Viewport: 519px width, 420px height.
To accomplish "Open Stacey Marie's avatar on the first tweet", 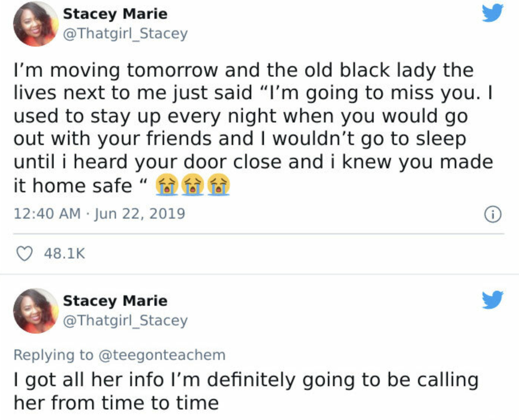I will pyautogui.click(x=35, y=24).
